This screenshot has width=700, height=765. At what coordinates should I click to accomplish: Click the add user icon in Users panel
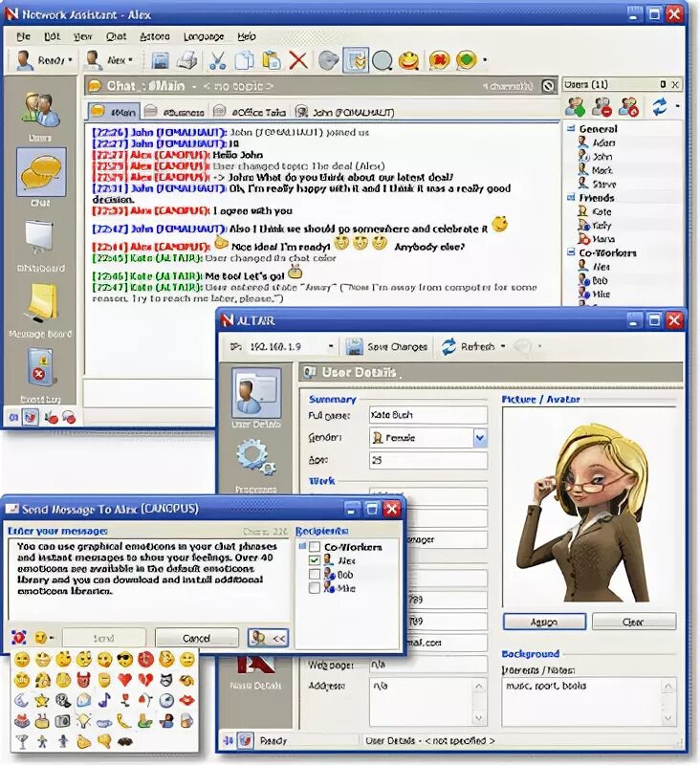coord(575,106)
